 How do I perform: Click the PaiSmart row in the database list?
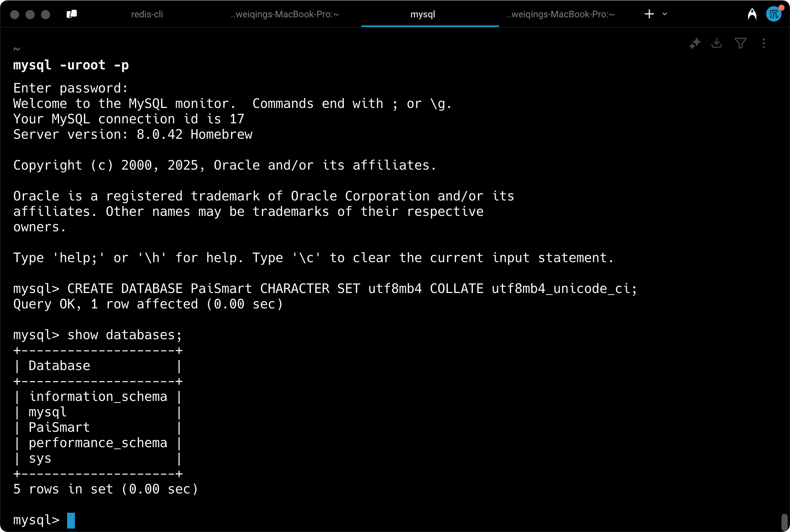(59, 428)
